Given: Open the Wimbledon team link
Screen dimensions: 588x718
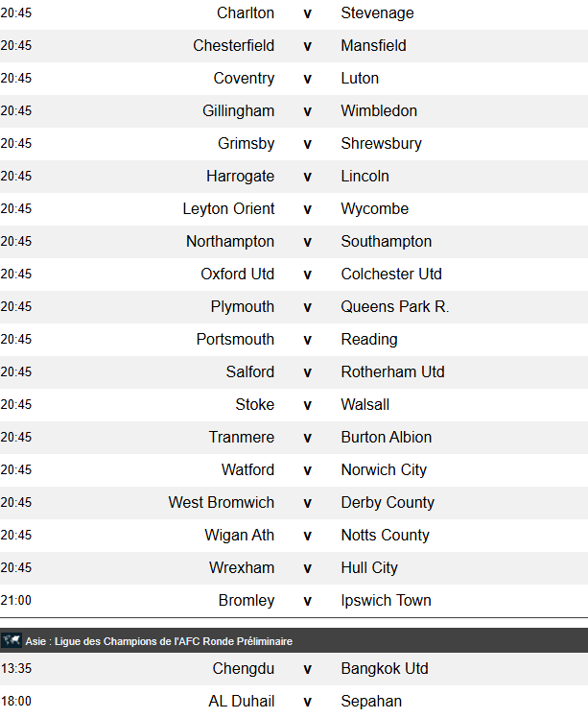Looking at the screenshot, I should tap(379, 111).
